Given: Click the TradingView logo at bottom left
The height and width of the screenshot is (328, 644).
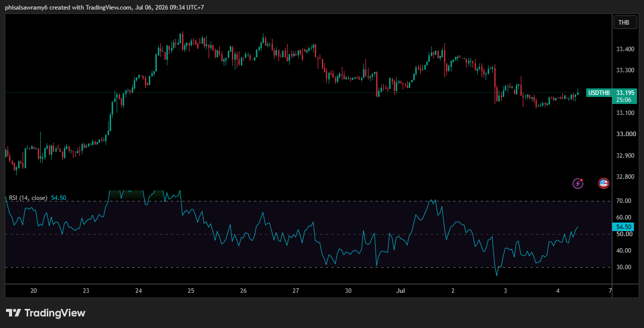Looking at the screenshot, I should pos(46,313).
